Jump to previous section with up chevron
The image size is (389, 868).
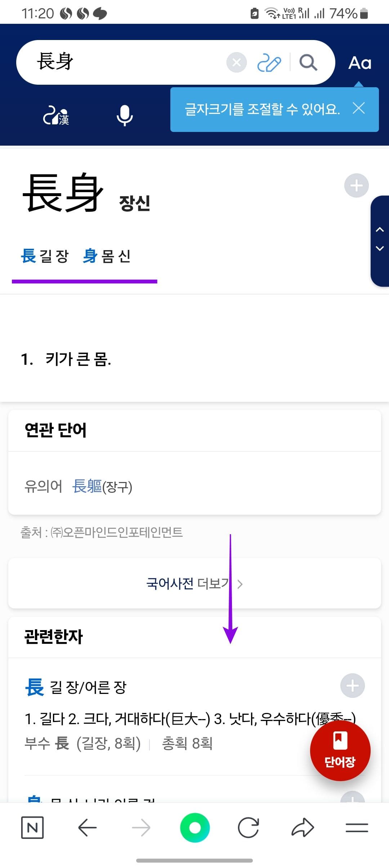point(380,230)
